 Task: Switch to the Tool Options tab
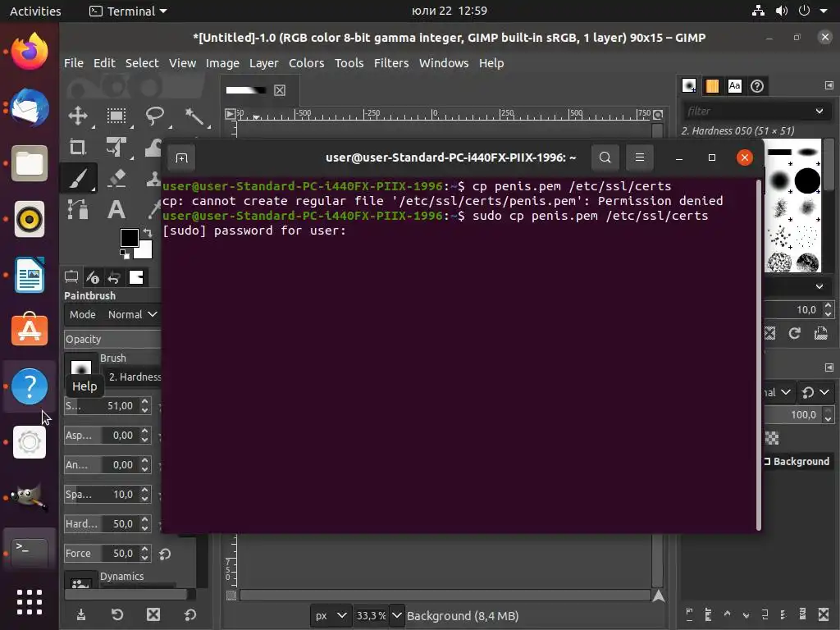[x=71, y=277]
